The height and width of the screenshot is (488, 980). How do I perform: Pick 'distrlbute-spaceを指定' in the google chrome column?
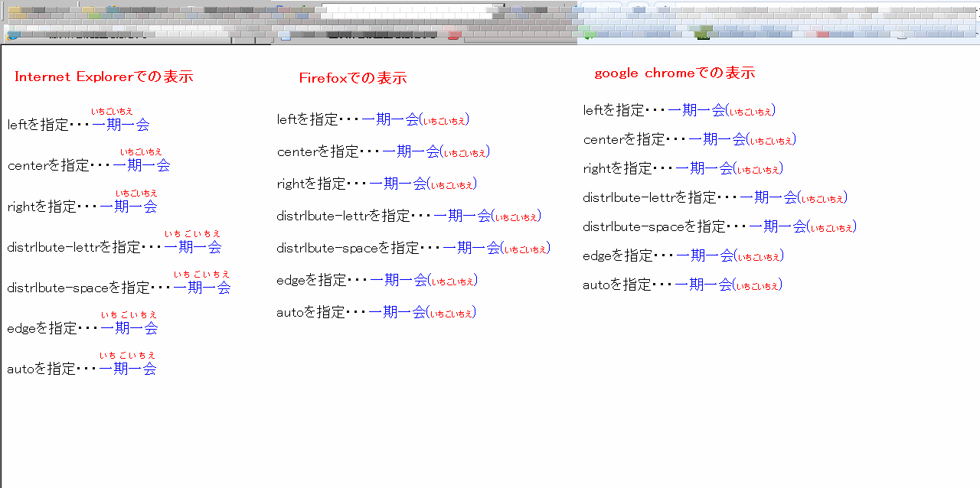click(x=655, y=226)
